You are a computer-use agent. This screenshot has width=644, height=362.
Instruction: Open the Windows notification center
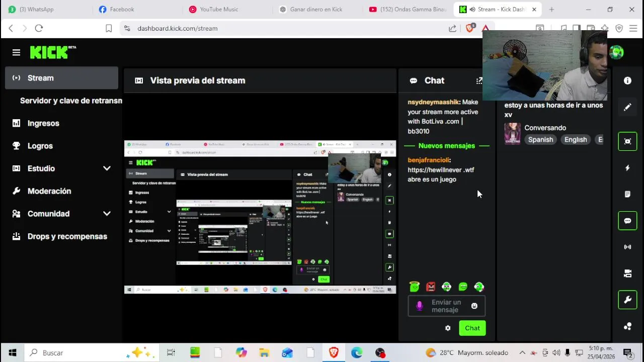(x=627, y=352)
